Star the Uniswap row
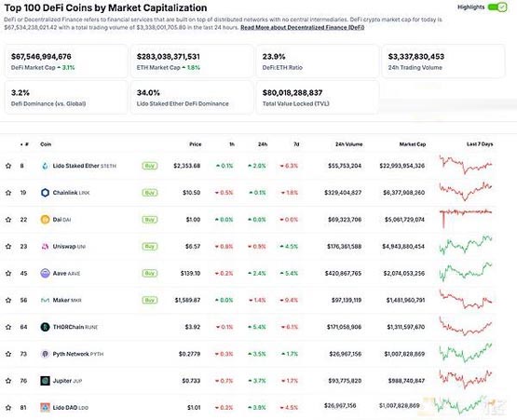 (x=8, y=246)
